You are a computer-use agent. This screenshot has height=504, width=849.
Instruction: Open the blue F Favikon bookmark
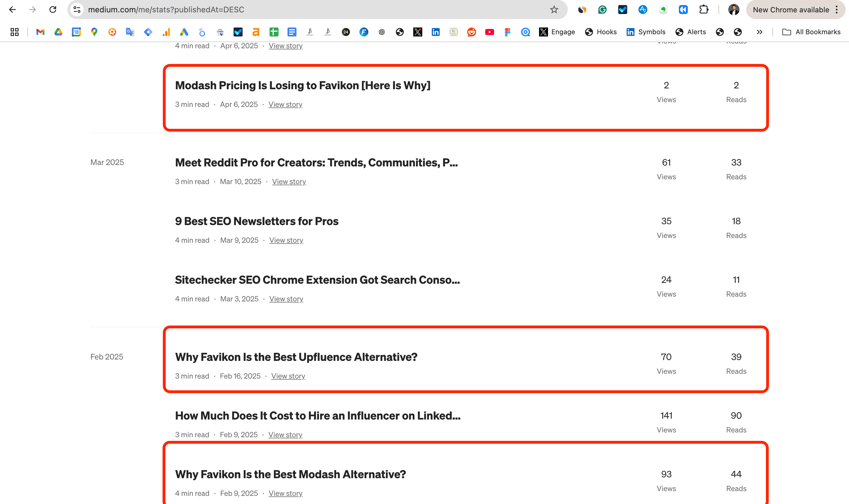(364, 32)
